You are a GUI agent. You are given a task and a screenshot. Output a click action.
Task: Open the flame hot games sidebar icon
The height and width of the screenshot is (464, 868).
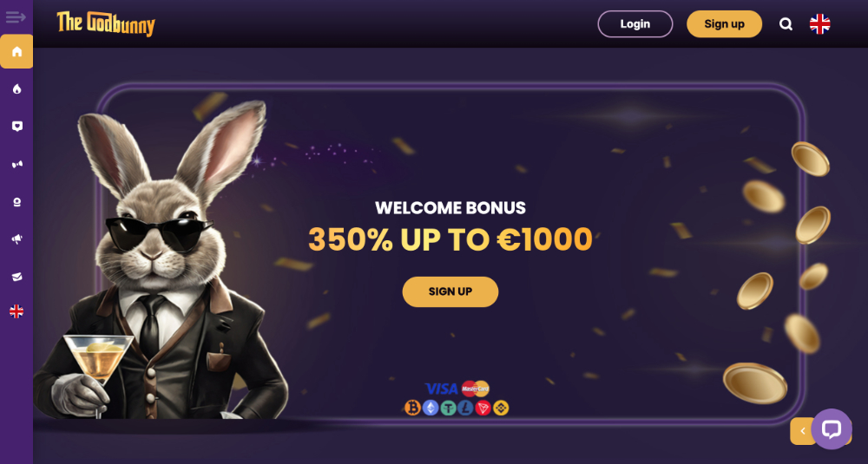pos(16,88)
